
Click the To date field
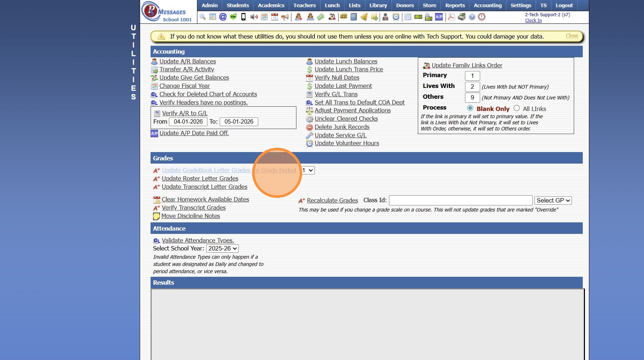click(x=239, y=122)
